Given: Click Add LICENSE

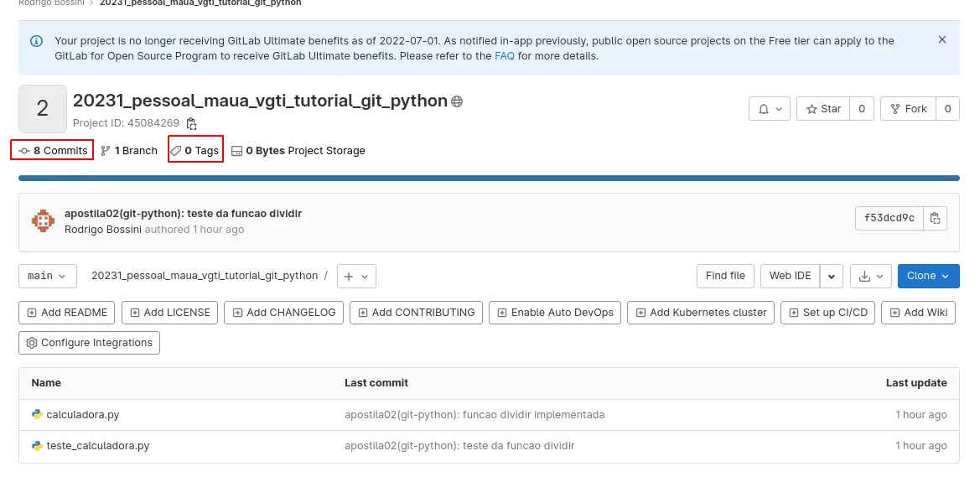Looking at the screenshot, I should coord(169,313).
